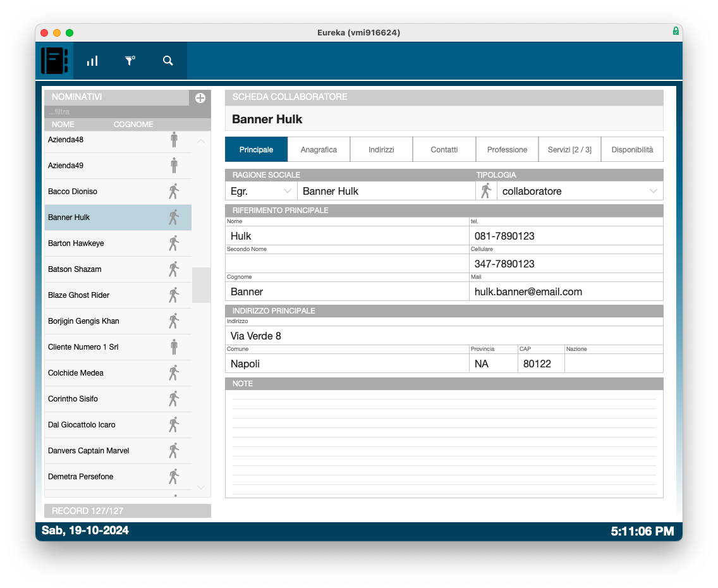Select Blaze Ghost Rider in the list
Viewport: 718px width, 588px height.
point(118,295)
